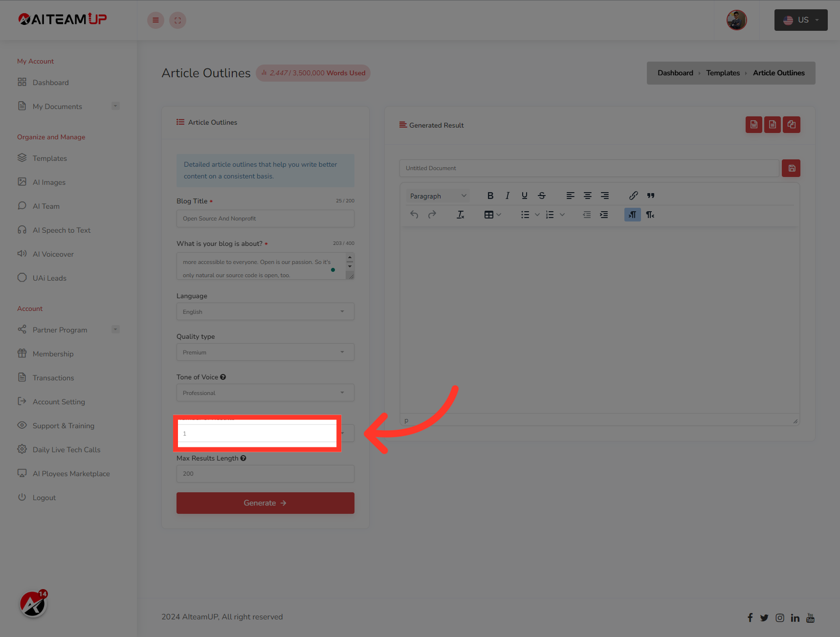Save the Untitled Document title
Screen dimensions: 840x637
tap(791, 168)
